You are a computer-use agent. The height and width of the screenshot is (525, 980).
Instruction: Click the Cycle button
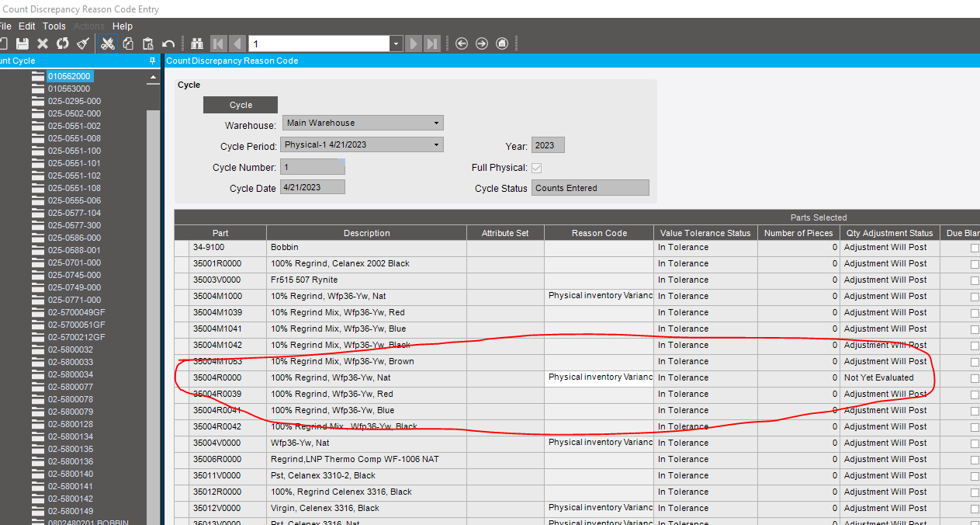tap(241, 105)
